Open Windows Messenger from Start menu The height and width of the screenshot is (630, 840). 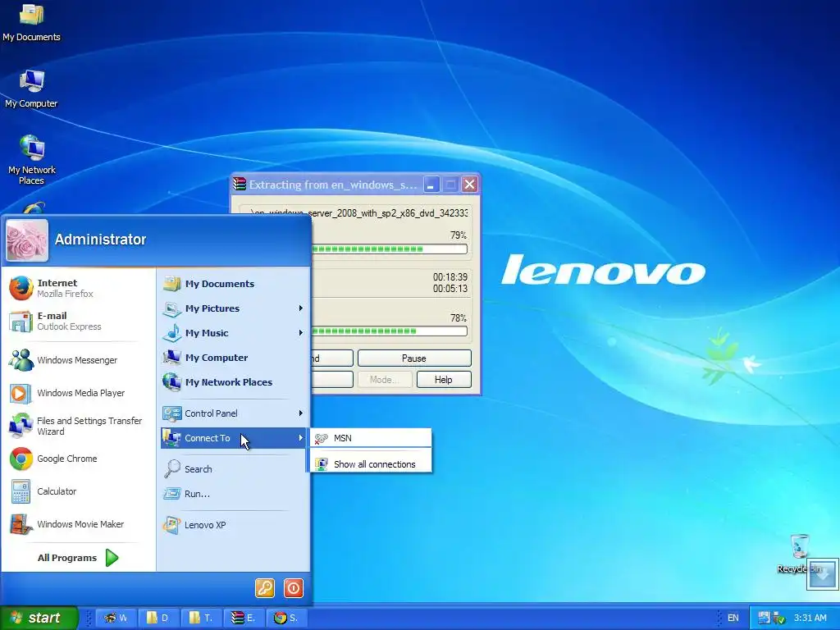tap(80, 360)
